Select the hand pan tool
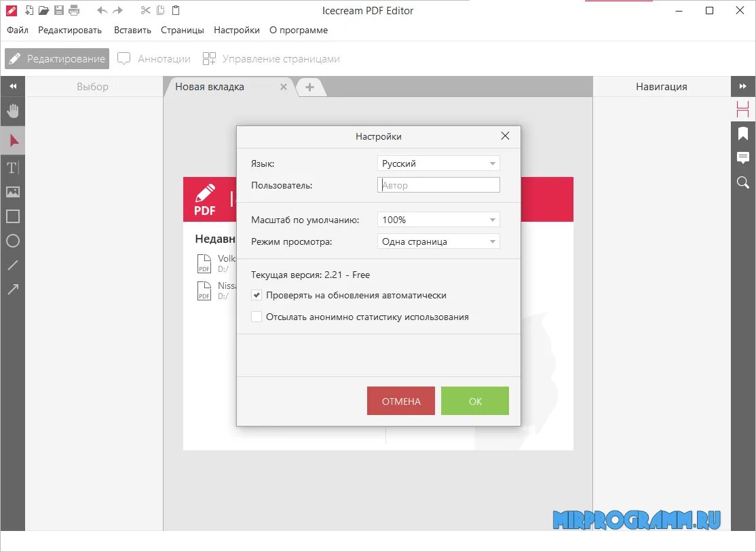 coord(12,111)
